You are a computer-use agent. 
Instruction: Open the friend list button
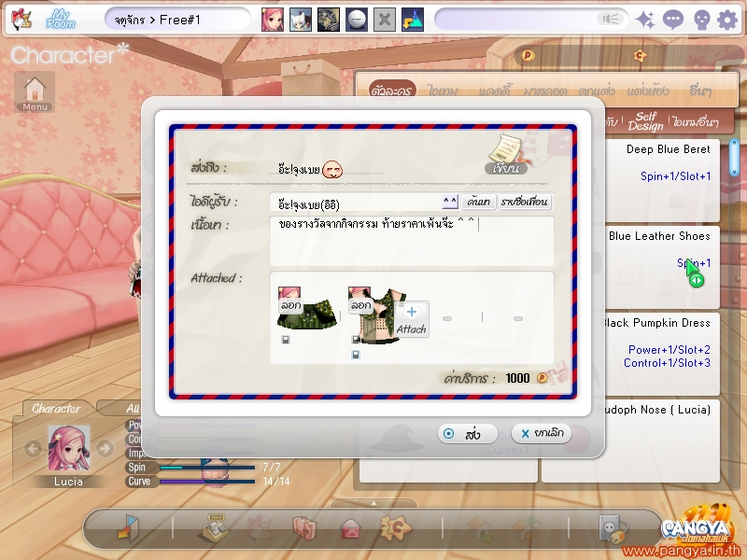point(524,202)
